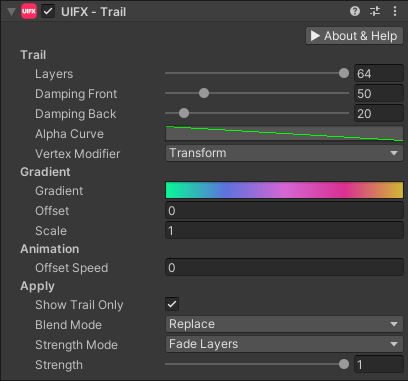
Task: Click the Apply section header
Action: [37, 286]
